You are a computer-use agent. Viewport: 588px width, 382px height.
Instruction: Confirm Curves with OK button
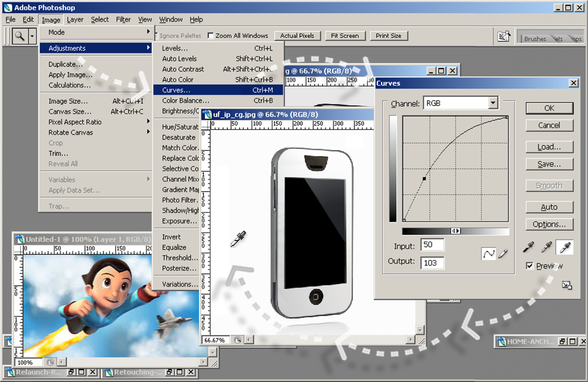(x=549, y=108)
